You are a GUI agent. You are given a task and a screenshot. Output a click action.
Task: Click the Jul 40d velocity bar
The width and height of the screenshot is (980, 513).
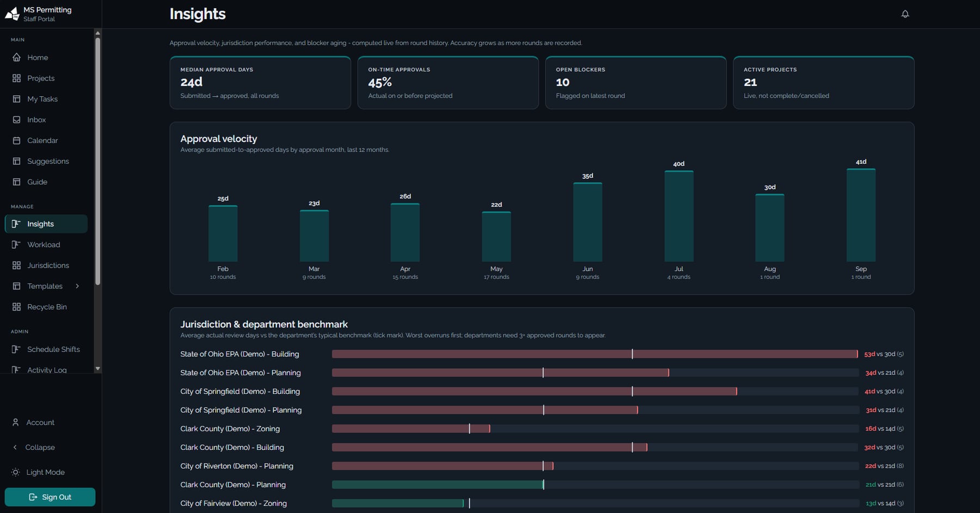679,216
